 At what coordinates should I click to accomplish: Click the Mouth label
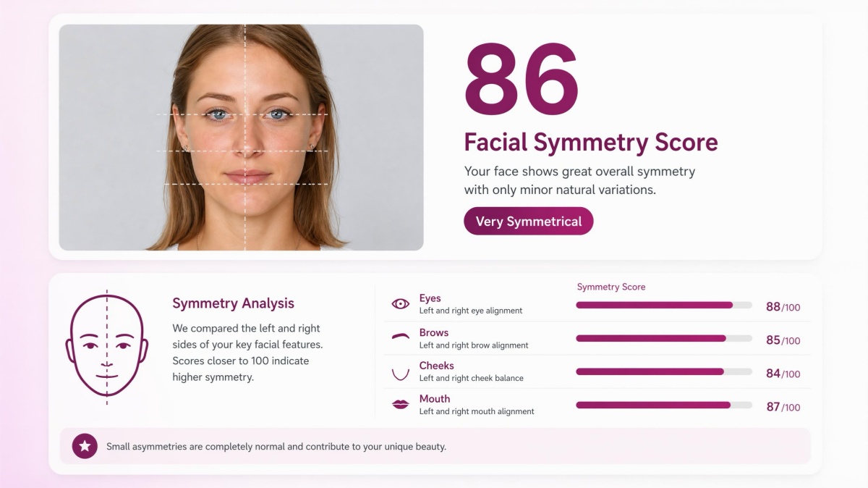point(435,399)
